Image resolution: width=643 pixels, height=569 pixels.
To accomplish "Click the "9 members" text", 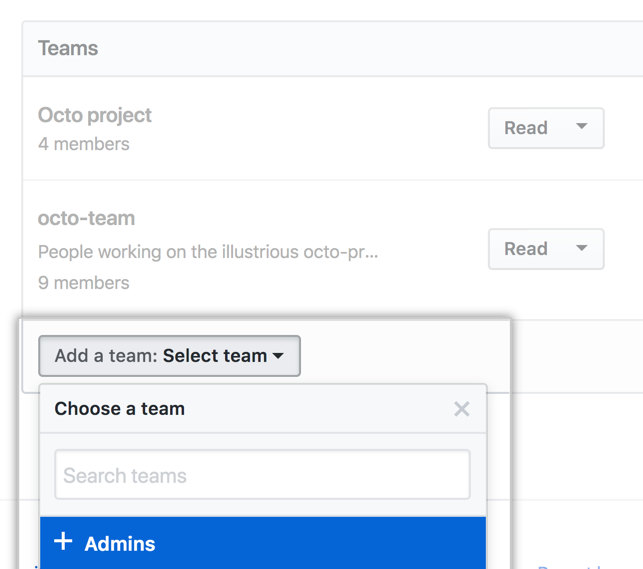I will [84, 283].
